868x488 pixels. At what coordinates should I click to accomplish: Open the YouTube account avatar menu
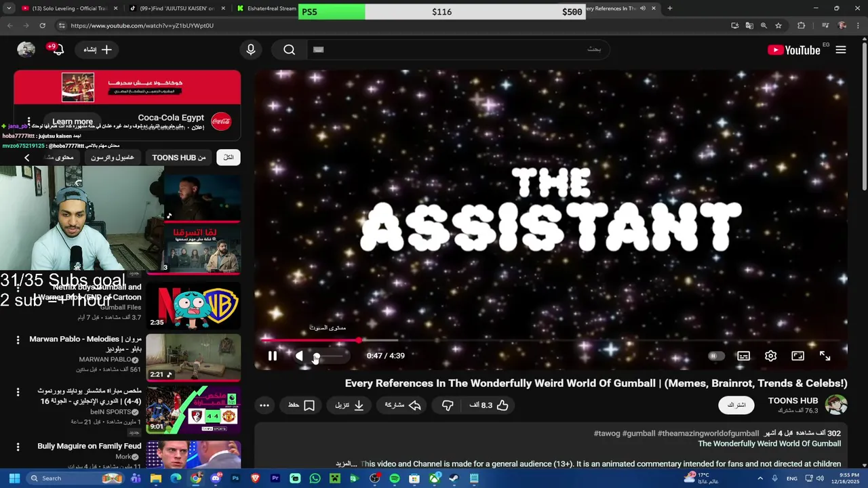pos(26,49)
